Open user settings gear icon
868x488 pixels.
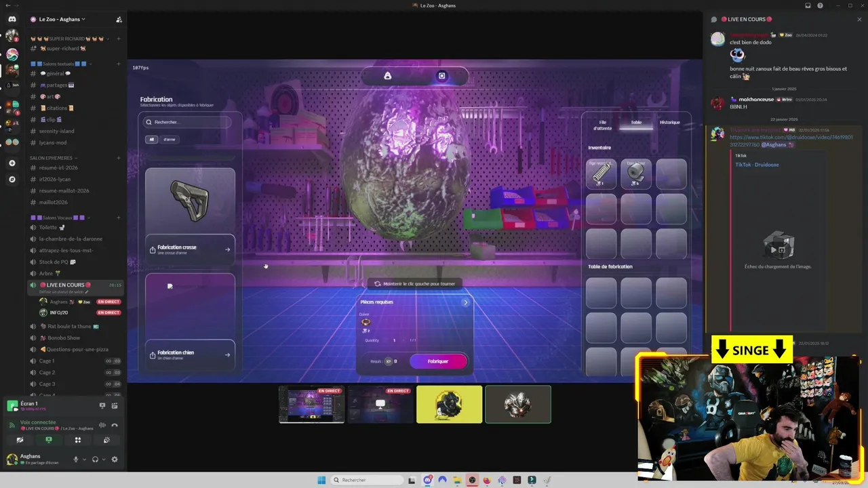point(114,459)
